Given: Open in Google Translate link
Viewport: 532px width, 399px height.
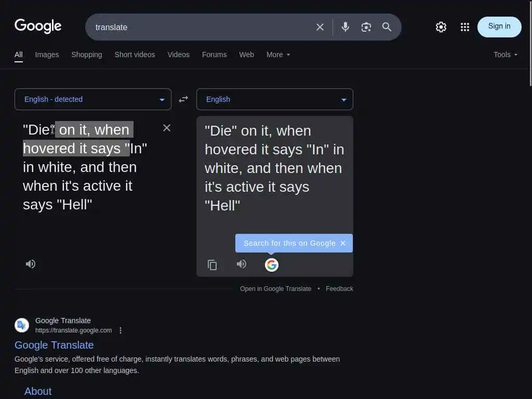Looking at the screenshot, I should 275,289.
